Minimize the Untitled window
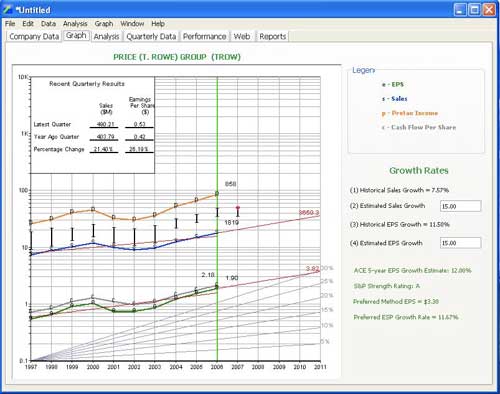This screenshot has width=500, height=394. coord(460,9)
